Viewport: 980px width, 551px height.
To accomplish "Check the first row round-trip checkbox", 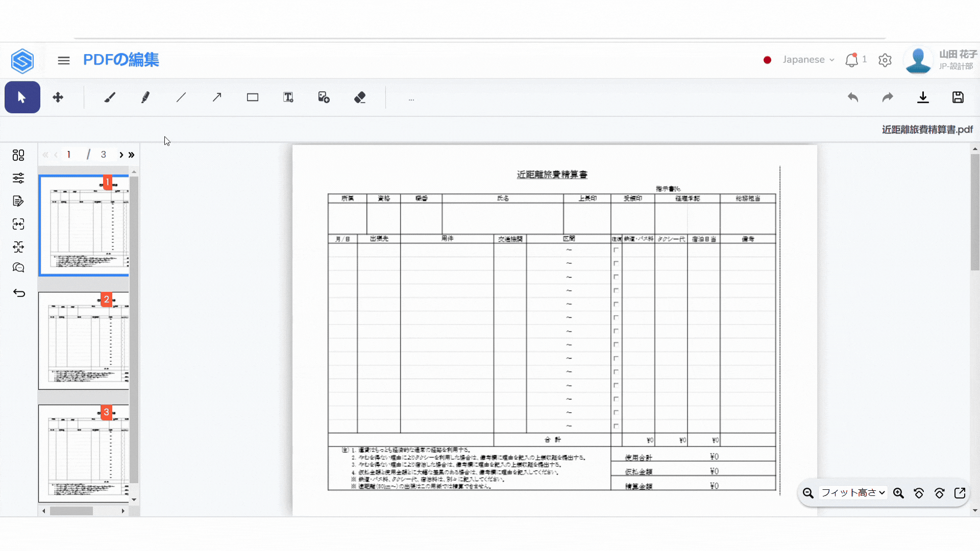I will coord(616,250).
